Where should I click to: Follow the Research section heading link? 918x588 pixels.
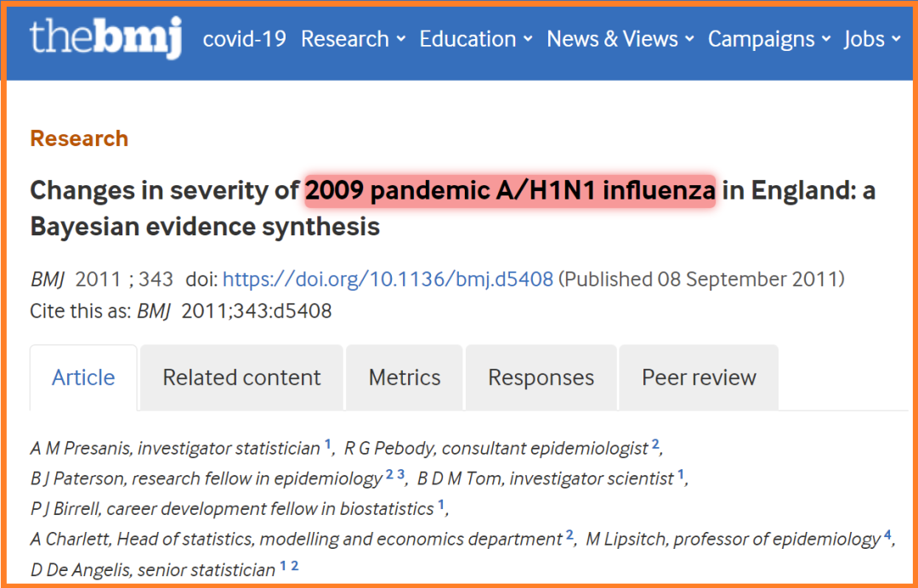(79, 139)
